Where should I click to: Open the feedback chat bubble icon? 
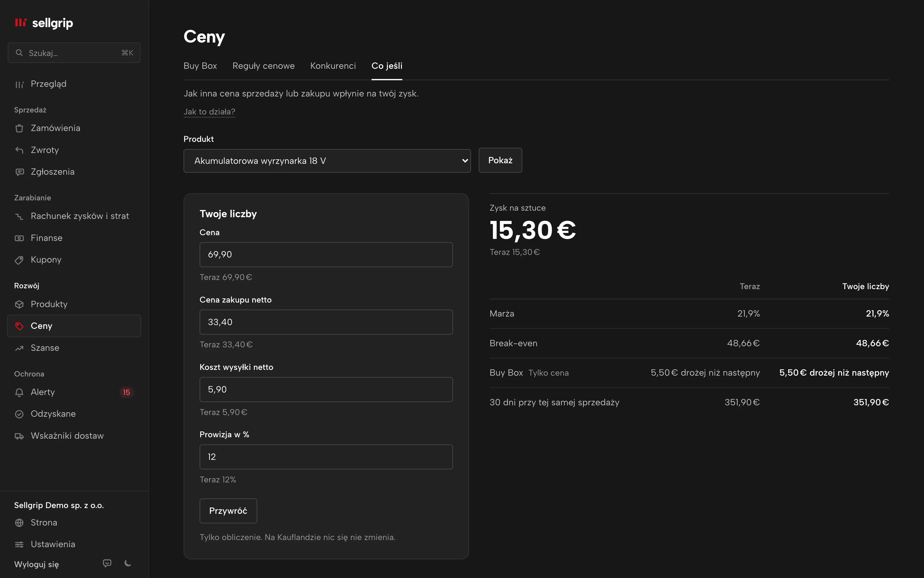point(107,563)
